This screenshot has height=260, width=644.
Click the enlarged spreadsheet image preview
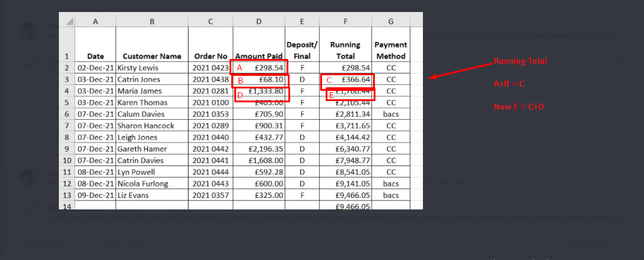(x=241, y=111)
